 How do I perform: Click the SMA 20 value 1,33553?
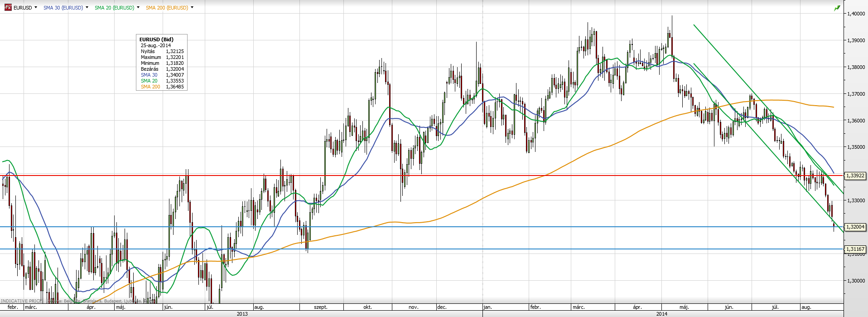(x=175, y=81)
